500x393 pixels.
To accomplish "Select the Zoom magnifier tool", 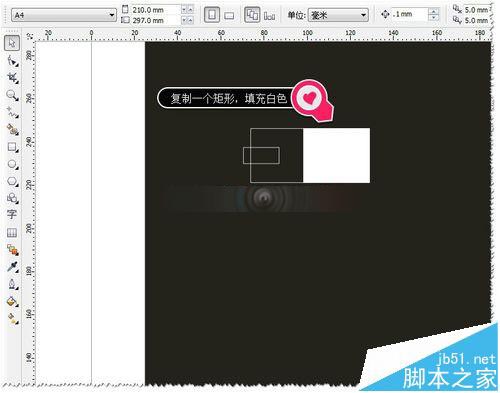I will 12,95.
